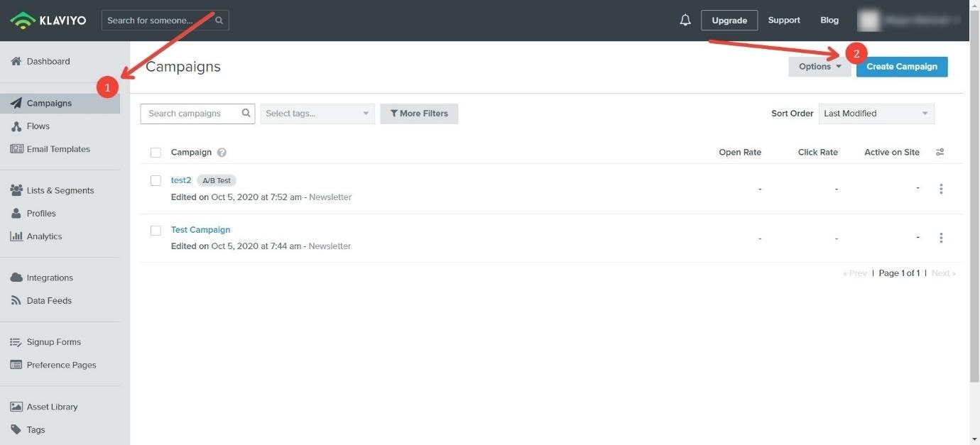The image size is (980, 445).
Task: Check the select-all campaigns checkbox
Action: [x=156, y=153]
